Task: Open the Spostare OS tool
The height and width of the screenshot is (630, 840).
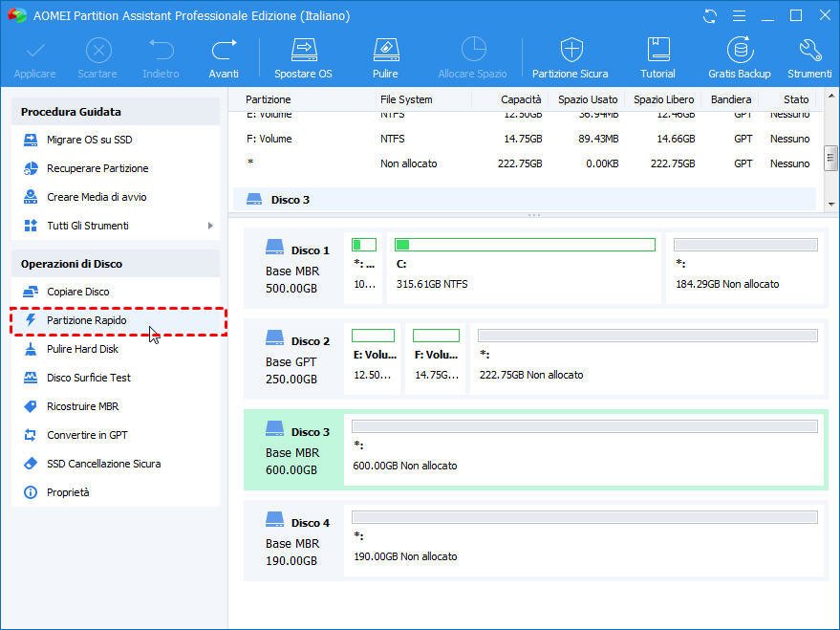Action: (303, 58)
